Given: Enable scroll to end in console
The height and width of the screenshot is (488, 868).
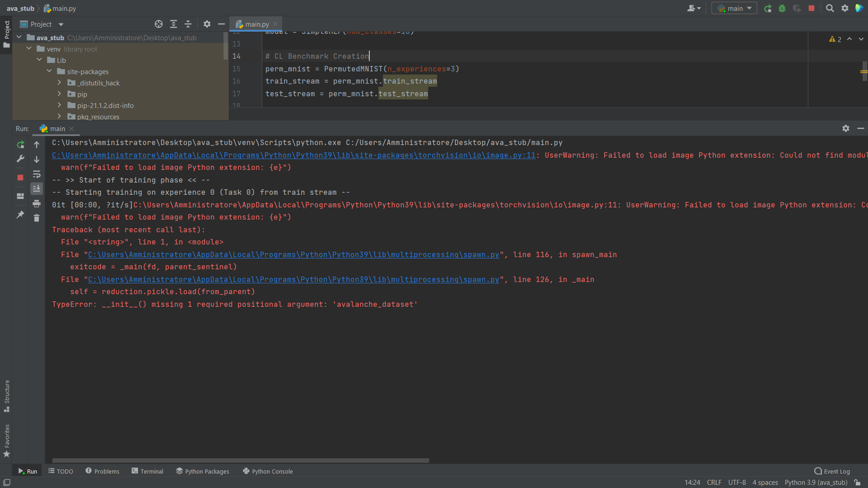Looking at the screenshot, I should pyautogui.click(x=37, y=188).
